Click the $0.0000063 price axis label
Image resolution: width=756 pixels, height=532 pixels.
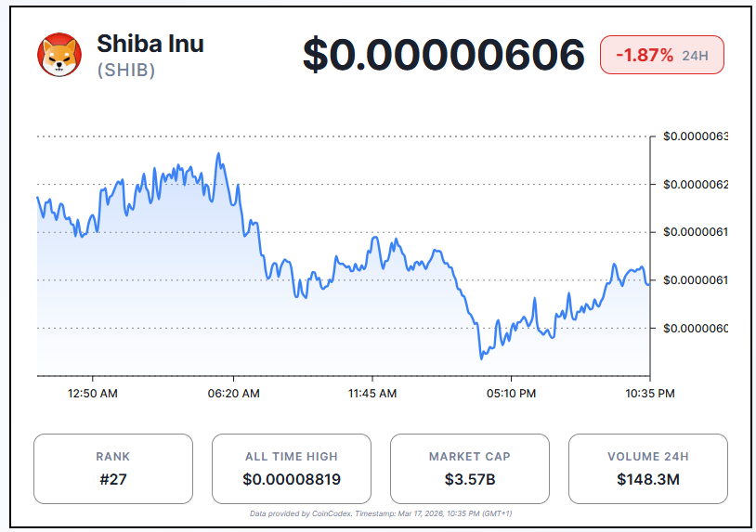tap(696, 136)
